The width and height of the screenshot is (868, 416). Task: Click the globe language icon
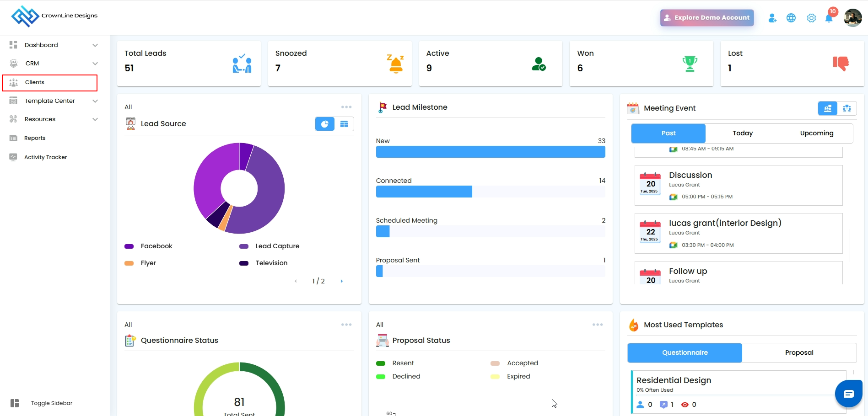pos(791,18)
